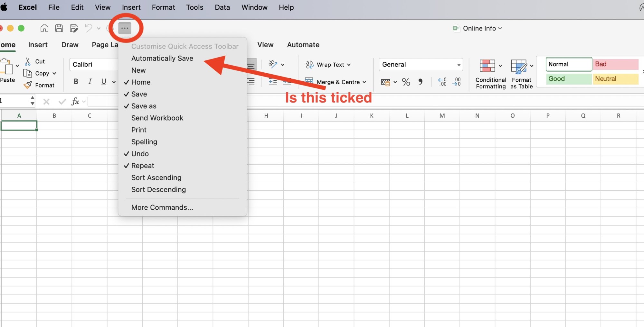Switch to the Draw ribbon tab
The height and width of the screenshot is (327, 644).
(70, 45)
